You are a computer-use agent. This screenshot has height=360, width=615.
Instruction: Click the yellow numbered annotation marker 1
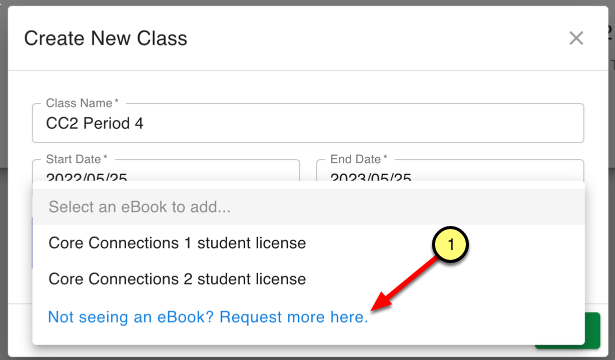450,245
